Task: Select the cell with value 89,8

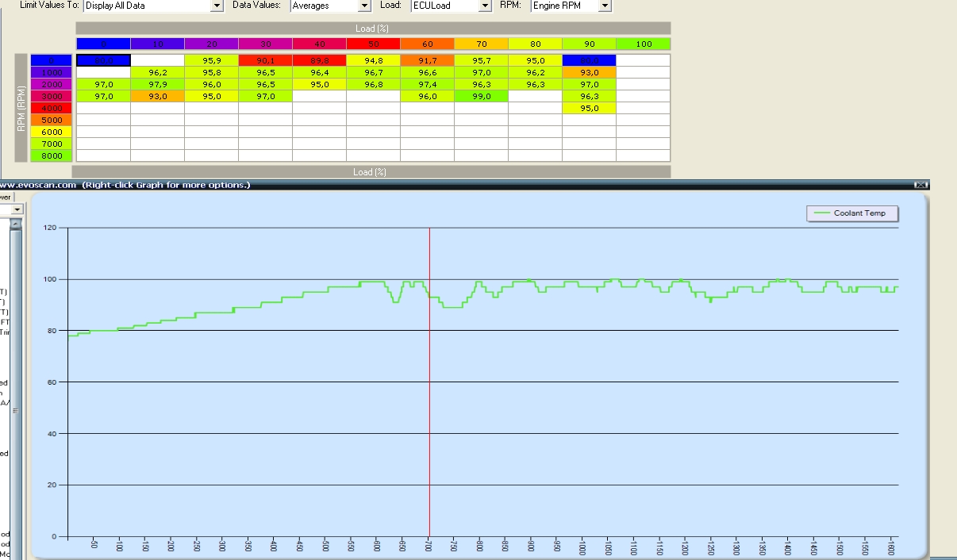Action: coord(319,60)
